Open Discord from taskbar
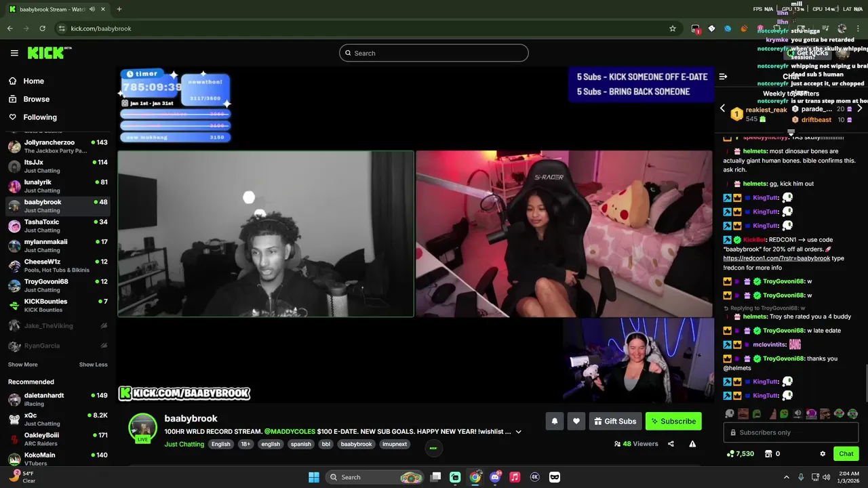This screenshot has width=868, height=488. [495, 477]
